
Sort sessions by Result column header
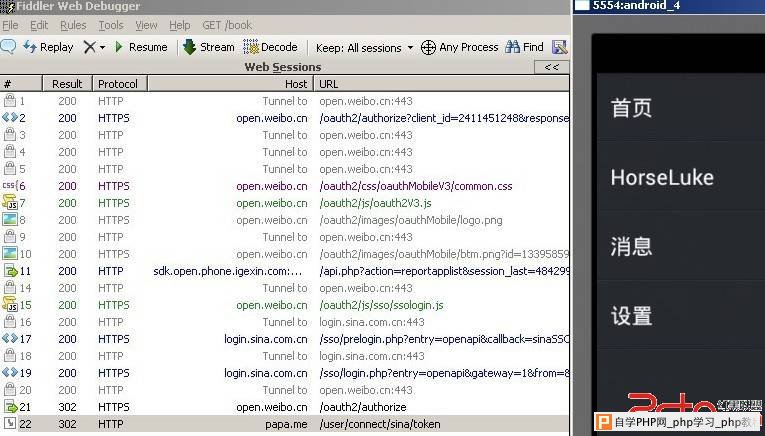(x=68, y=84)
